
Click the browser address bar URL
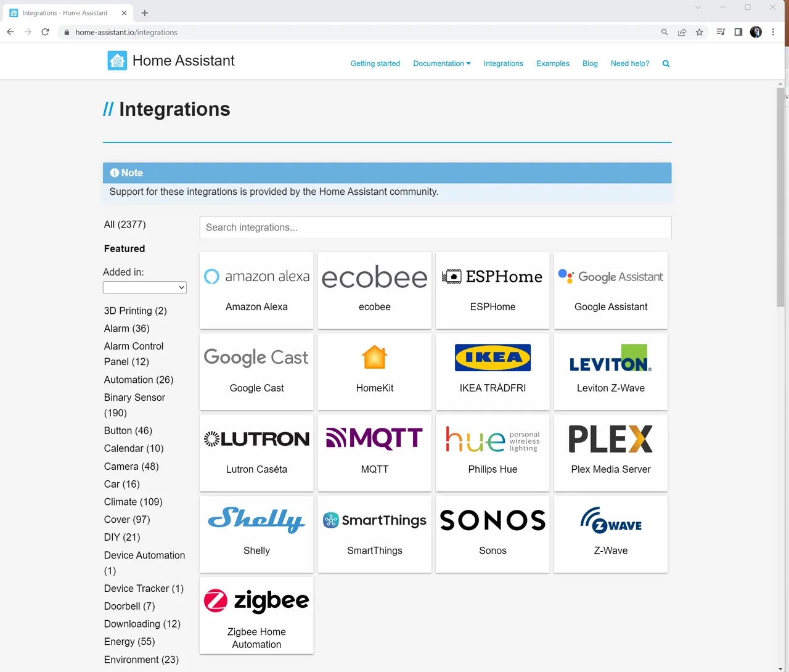(126, 32)
